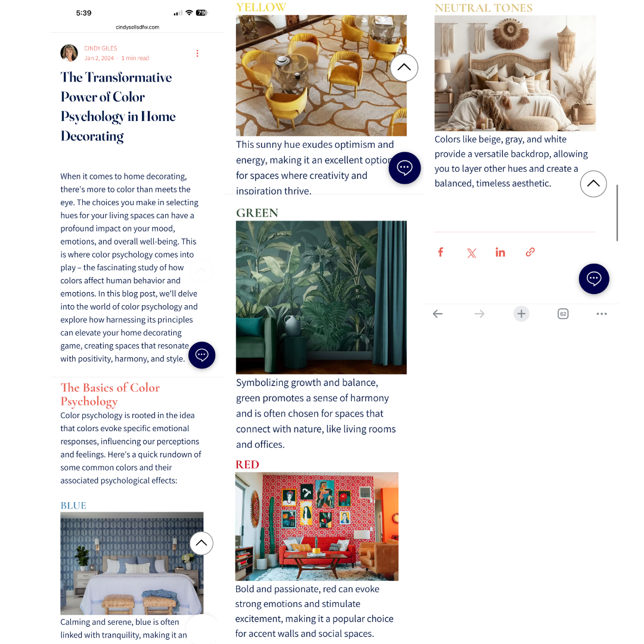Open the three-dot post options menu
This screenshot has height=644, width=644.
click(x=197, y=54)
